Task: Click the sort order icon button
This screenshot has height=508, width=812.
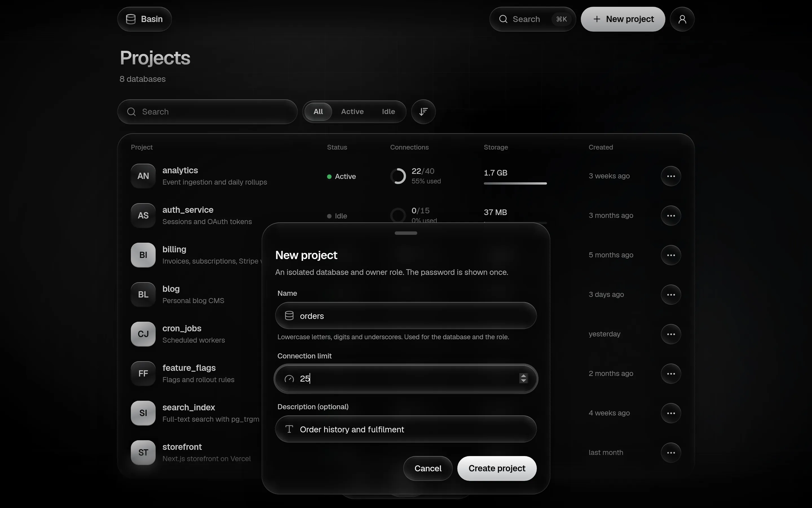Action: click(x=423, y=111)
